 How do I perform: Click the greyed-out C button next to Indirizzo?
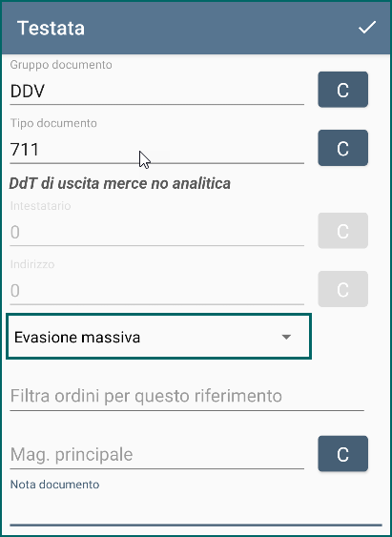(x=342, y=289)
